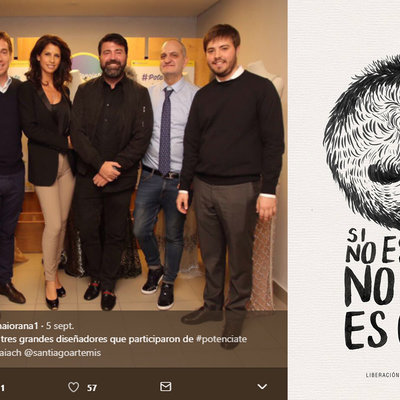Screen dimensions: 400x400
Task: Click the 'LIBERACIÓN' small caption on poster
Action: (x=383, y=375)
